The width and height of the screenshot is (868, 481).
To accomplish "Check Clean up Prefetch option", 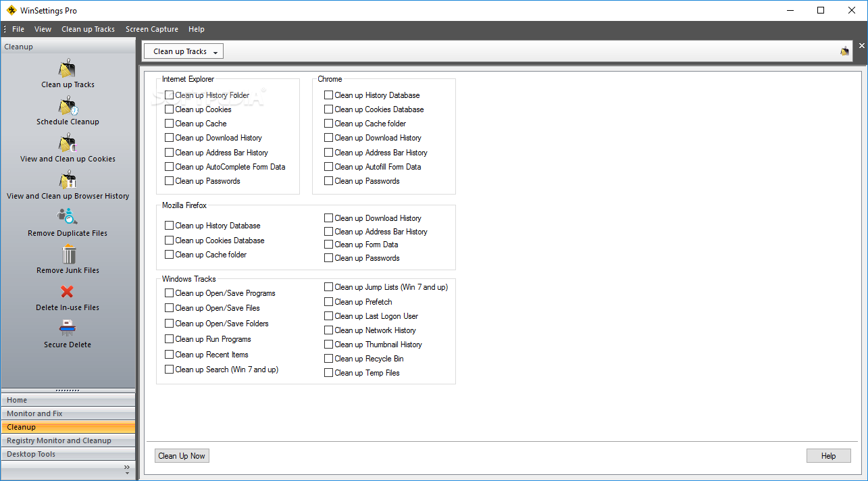I will [x=328, y=302].
